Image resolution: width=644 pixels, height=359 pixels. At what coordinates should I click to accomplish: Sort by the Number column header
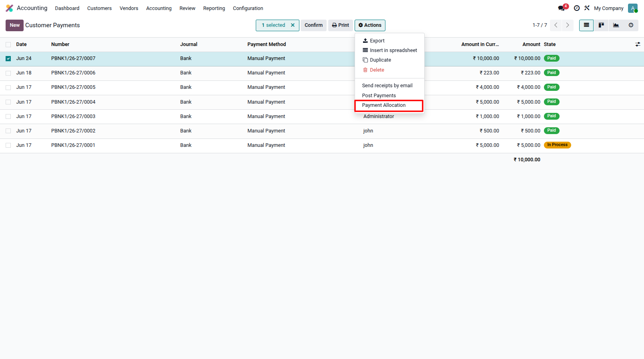pos(60,44)
